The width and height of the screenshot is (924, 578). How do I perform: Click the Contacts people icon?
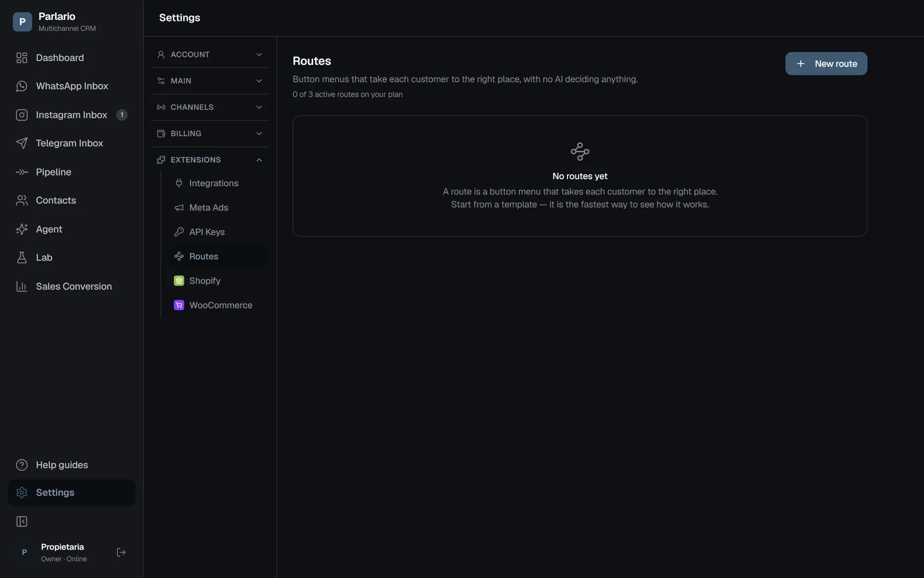point(22,201)
